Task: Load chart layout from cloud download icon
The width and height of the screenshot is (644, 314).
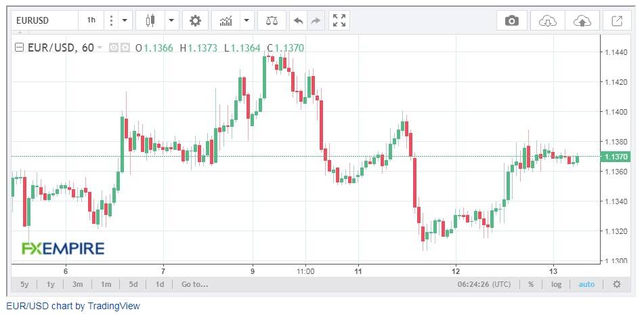Action: pyautogui.click(x=548, y=20)
